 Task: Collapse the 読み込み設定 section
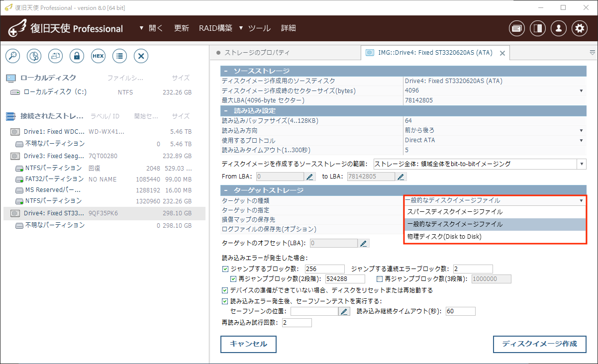[225, 110]
